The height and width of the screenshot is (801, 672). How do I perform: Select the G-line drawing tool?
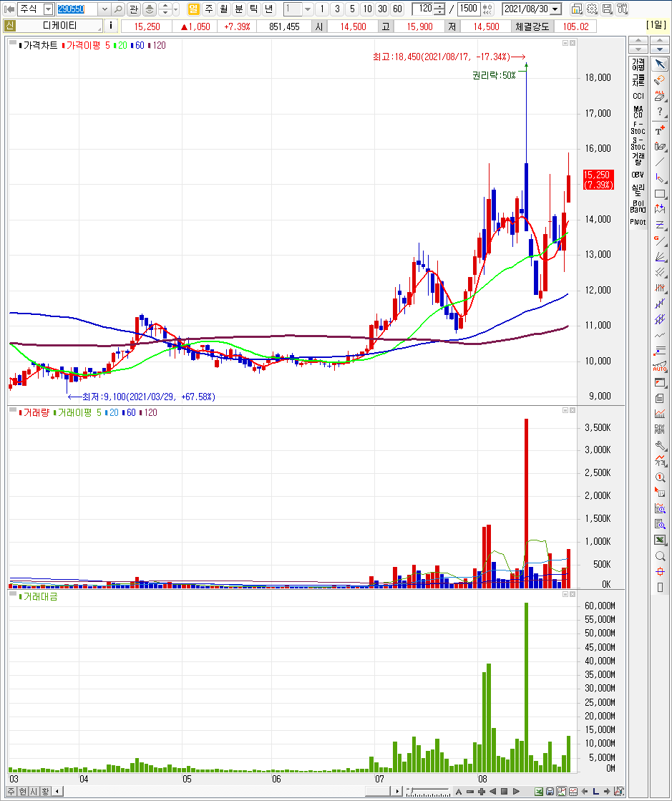661,241
